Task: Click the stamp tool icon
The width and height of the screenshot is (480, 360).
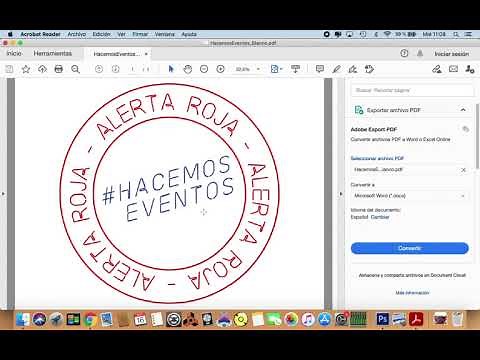Action: (x=369, y=69)
